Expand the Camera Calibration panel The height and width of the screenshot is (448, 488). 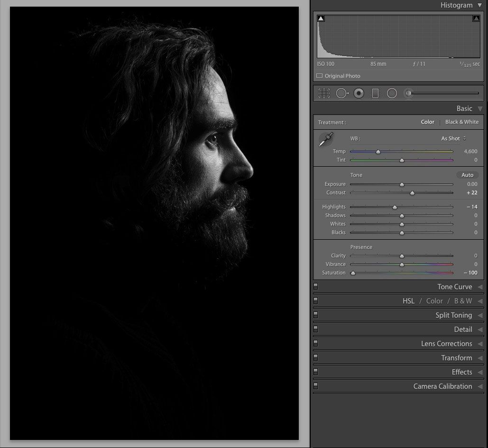click(x=480, y=386)
